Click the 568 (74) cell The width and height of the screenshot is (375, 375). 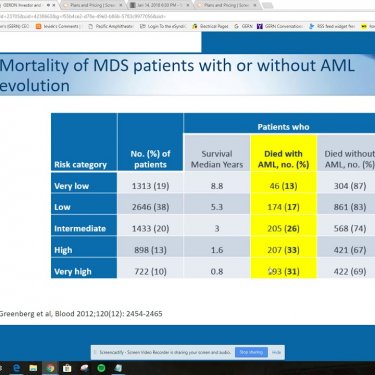click(346, 226)
